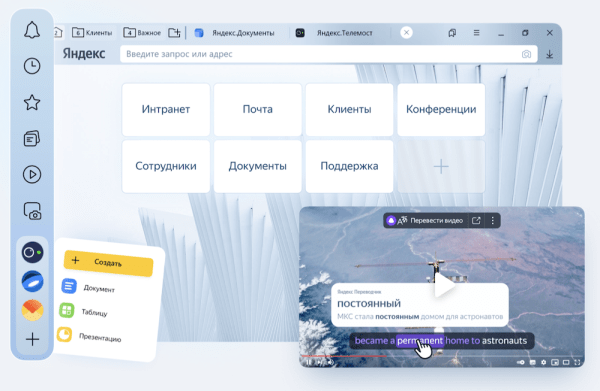Screen dimensions: 600x391
Task: Click the yellow Создать button
Action: [x=109, y=262]
